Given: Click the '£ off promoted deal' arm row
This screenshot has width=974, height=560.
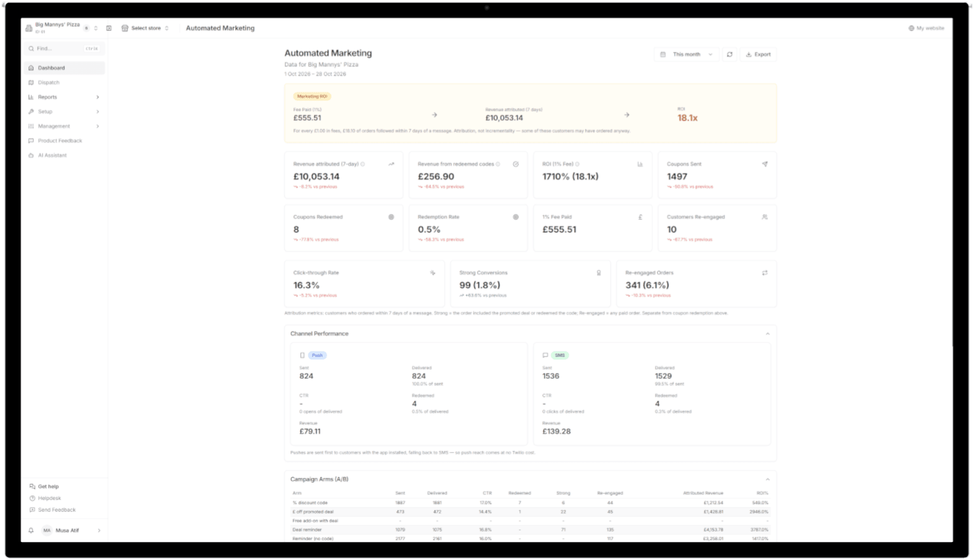Looking at the screenshot, I should [530, 512].
